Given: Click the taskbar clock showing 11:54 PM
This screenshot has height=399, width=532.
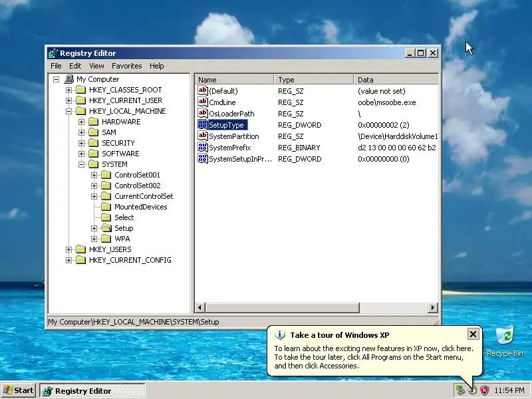Looking at the screenshot, I should (509, 390).
